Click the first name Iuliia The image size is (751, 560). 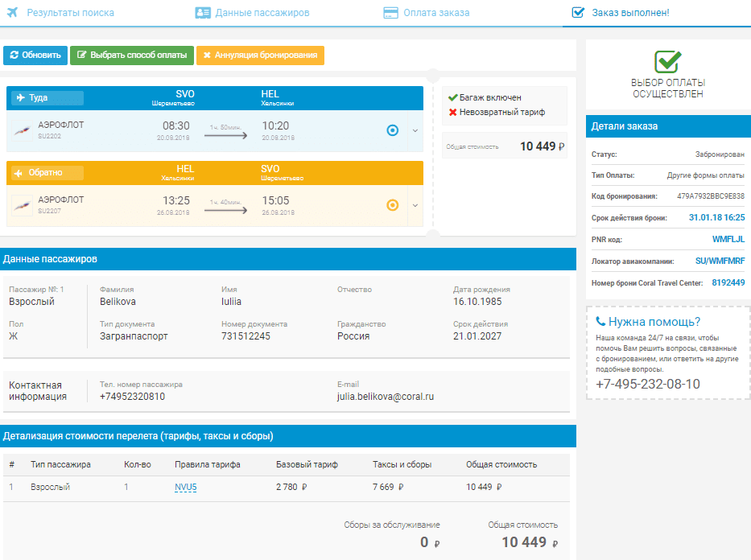coord(231,302)
